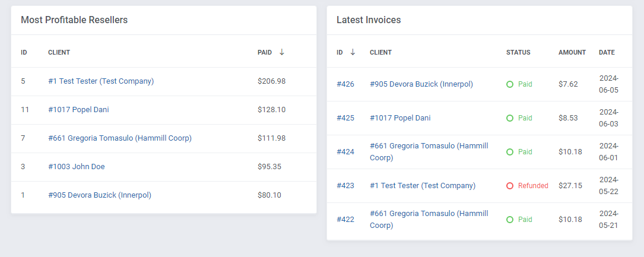
Task: Click the Paid status circle for invoice #425
Action: click(x=510, y=118)
